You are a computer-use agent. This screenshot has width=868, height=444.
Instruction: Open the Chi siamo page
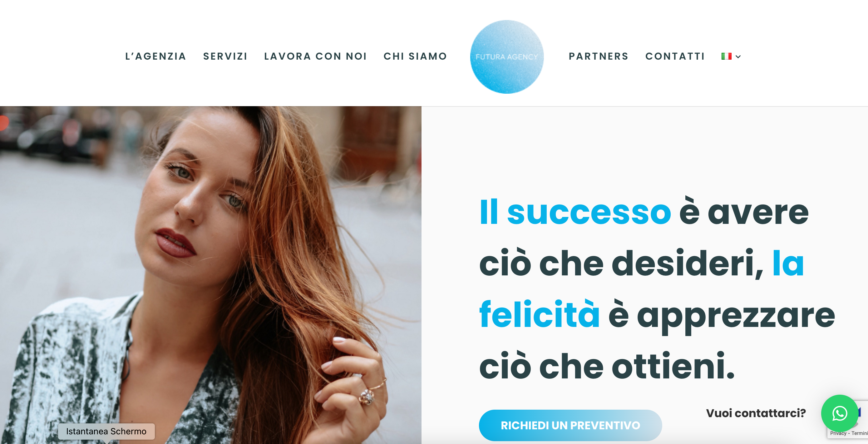[x=415, y=56]
